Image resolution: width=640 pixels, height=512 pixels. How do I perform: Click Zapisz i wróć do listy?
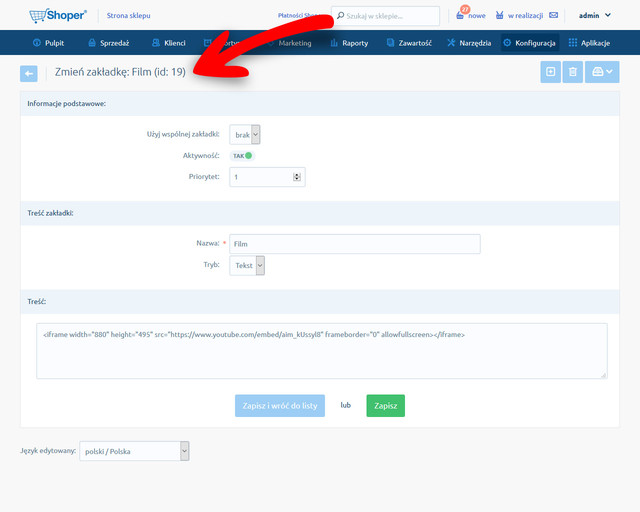(280, 405)
